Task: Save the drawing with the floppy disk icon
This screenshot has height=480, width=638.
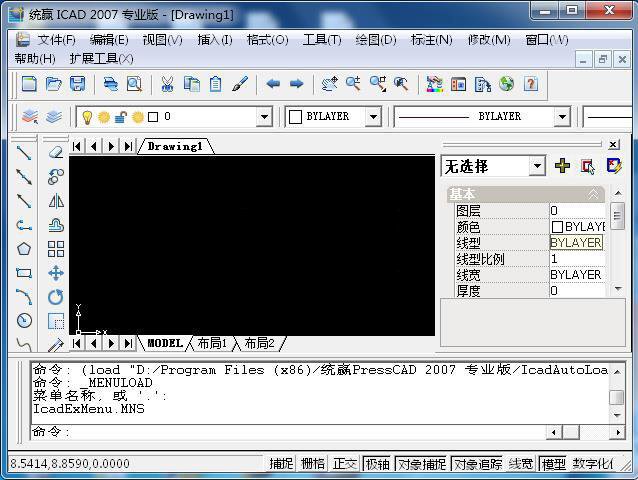Action: 77,84
